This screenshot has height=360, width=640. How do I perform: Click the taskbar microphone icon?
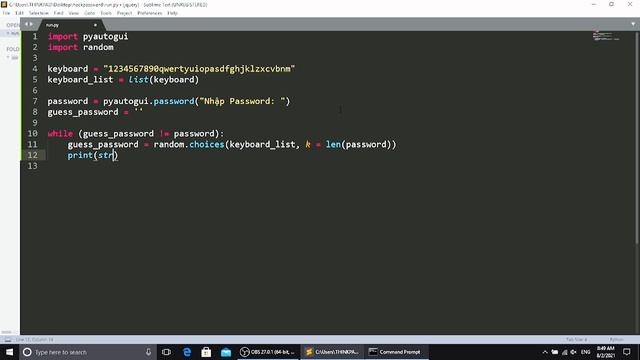(148, 352)
